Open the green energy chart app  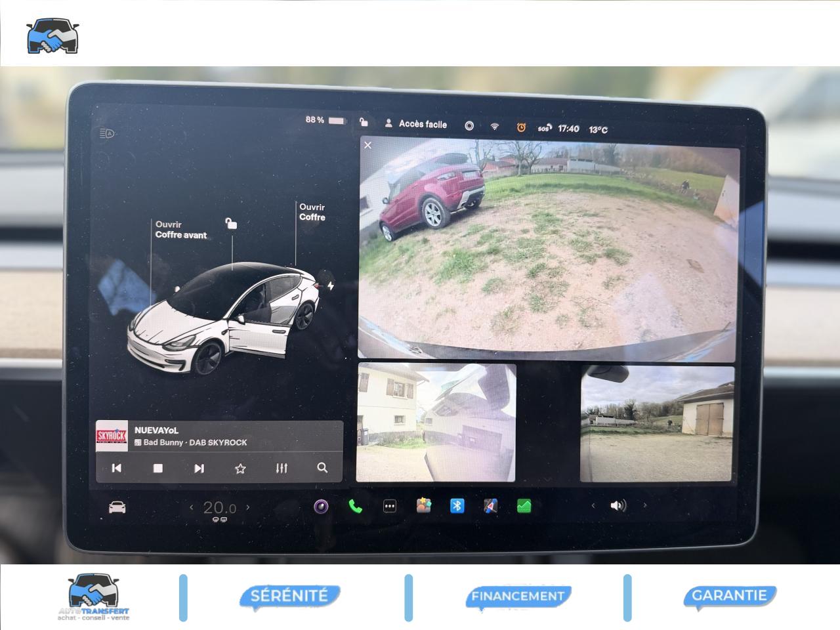[524, 506]
